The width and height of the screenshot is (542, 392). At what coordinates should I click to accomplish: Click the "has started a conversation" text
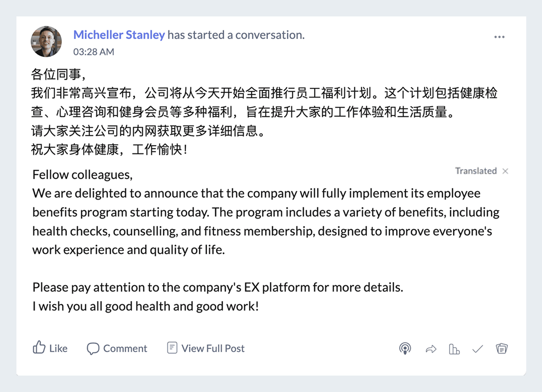click(236, 35)
